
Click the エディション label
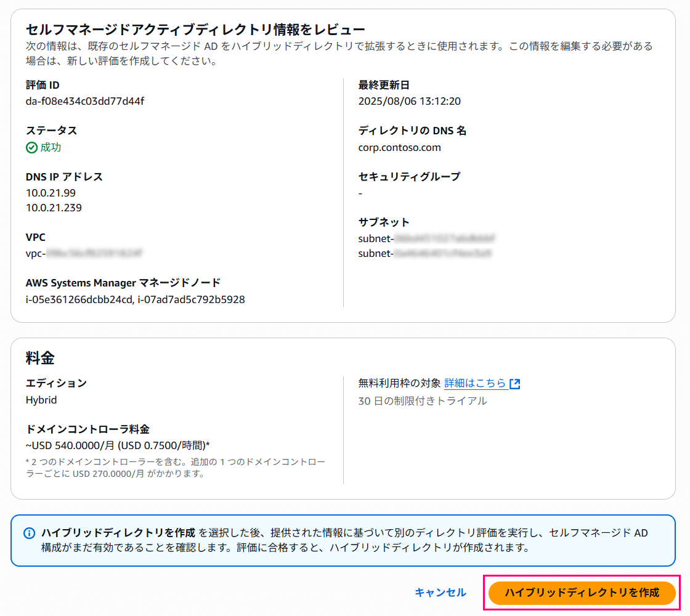point(56,383)
